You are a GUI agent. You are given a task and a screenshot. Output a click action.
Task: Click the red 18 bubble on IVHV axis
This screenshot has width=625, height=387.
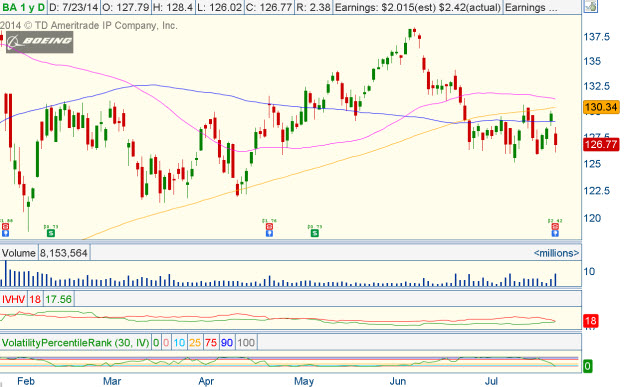(x=590, y=321)
